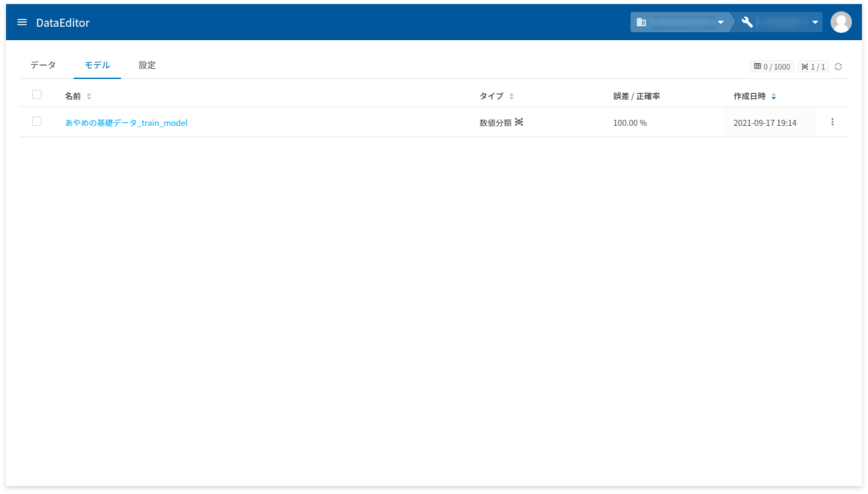Screen dimensions: 868x494
Task: Sort by 名前 using the sort arrows
Action: pyautogui.click(x=89, y=96)
